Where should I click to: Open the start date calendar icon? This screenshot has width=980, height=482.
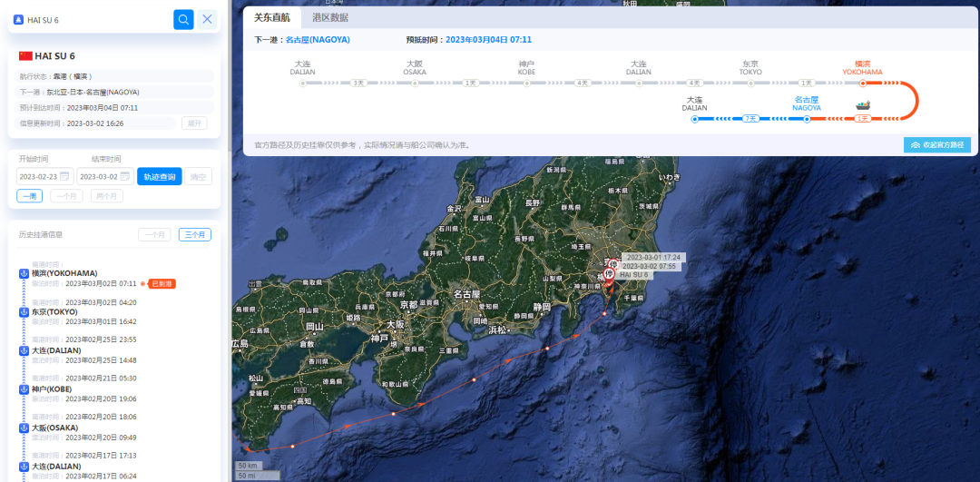click(x=64, y=176)
